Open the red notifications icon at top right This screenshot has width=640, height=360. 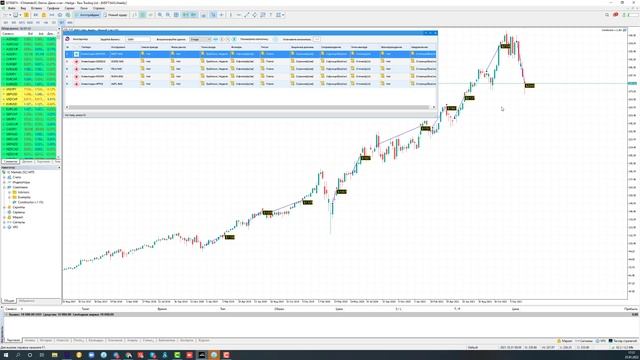616,15
